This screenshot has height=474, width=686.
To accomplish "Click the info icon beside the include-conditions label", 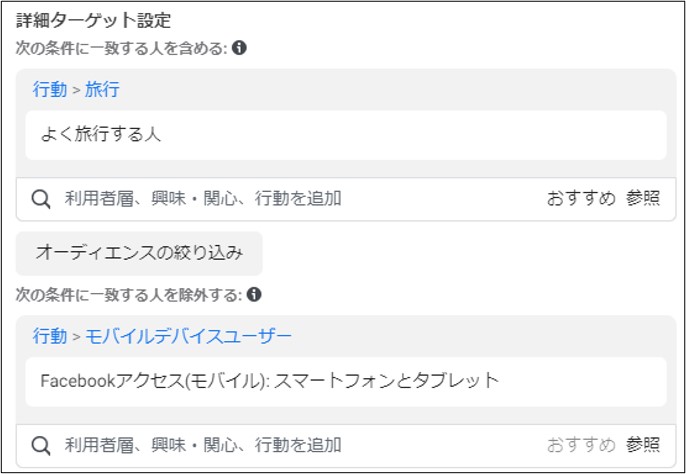I will (239, 48).
